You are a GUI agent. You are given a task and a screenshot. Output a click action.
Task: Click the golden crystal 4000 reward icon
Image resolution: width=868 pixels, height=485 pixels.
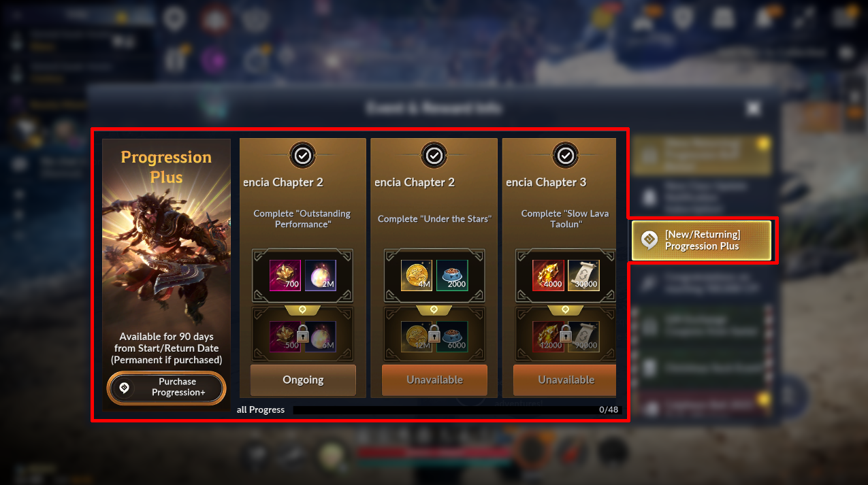(548, 275)
